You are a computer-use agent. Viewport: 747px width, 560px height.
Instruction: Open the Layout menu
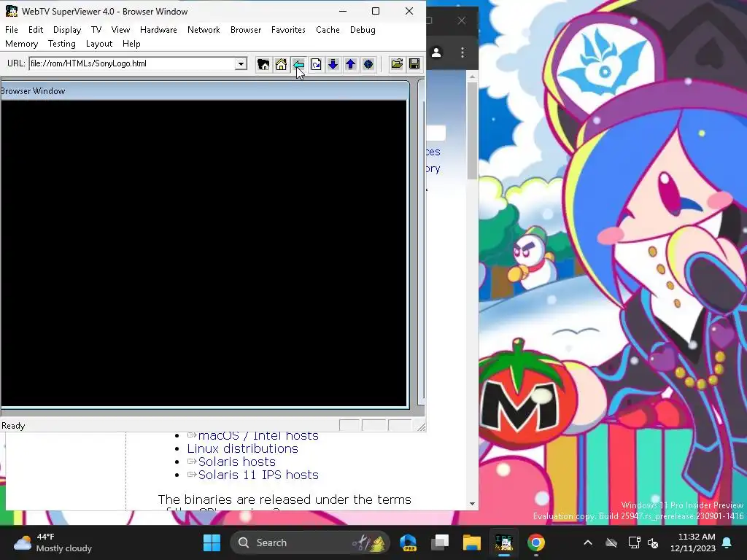[x=99, y=44]
